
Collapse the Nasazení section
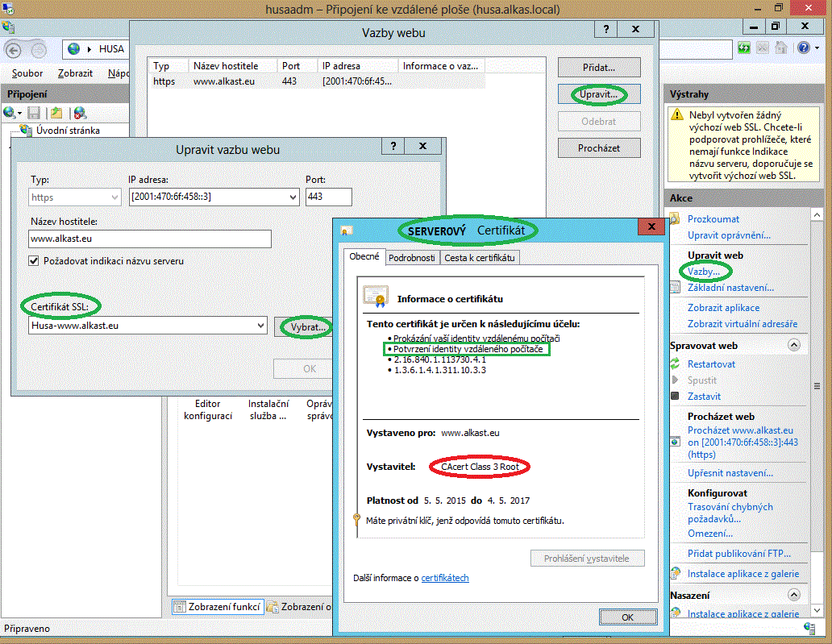click(x=793, y=595)
